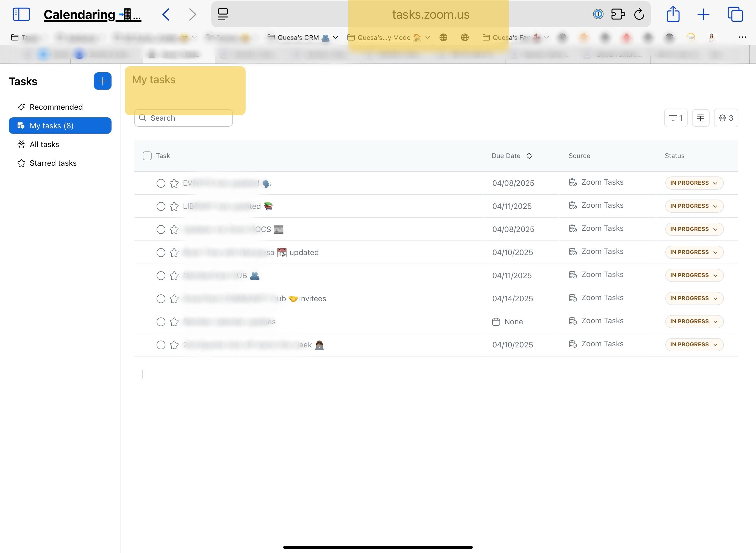Click the Safari sidebar toggle icon
The height and width of the screenshot is (553, 756).
pyautogui.click(x=21, y=14)
